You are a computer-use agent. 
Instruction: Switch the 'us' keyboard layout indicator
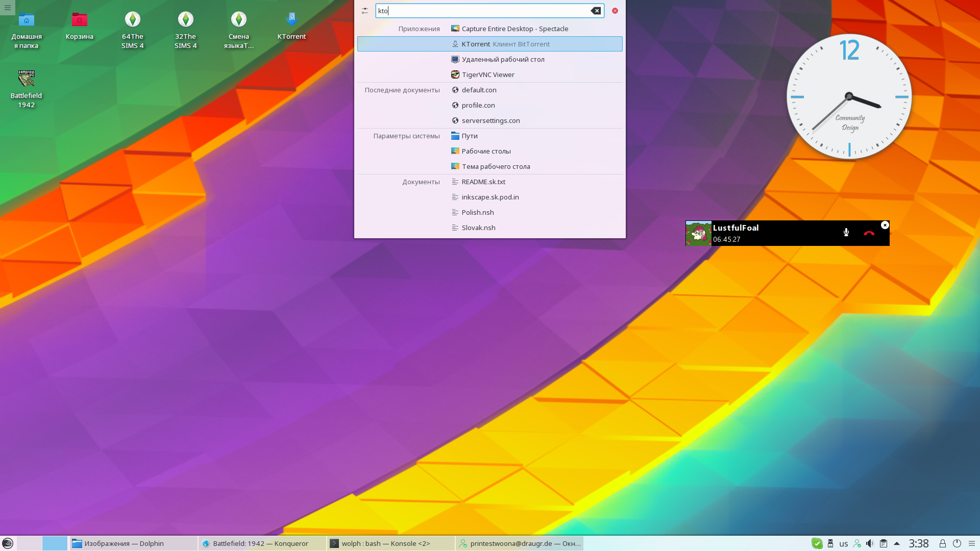pyautogui.click(x=844, y=544)
